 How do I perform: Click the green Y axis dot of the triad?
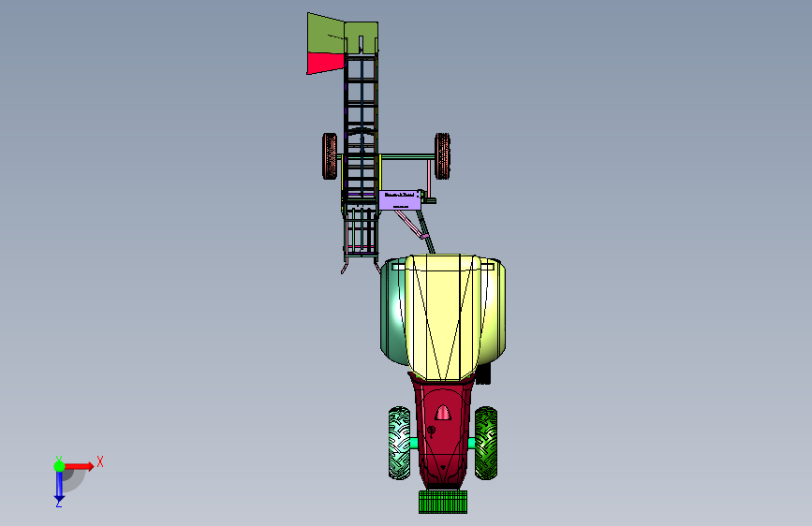(x=59, y=466)
